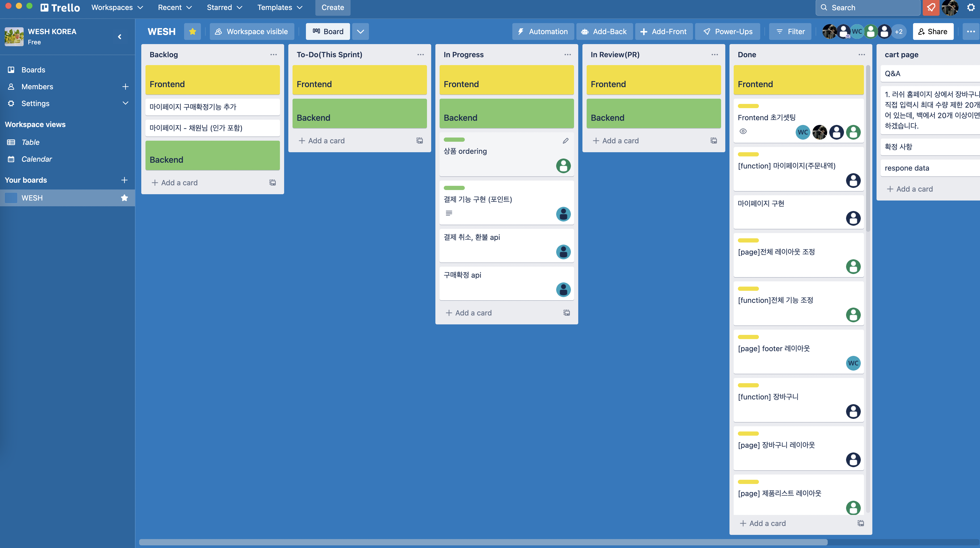Click the notifications bell icon
Viewport: 980px width, 548px height.
(931, 8)
